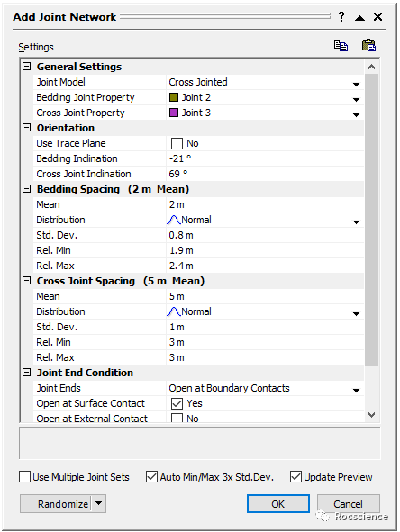Click Cross Joint Spacing Rel. Max value 3 m
This screenshot has height=532, width=400.
[x=177, y=357]
